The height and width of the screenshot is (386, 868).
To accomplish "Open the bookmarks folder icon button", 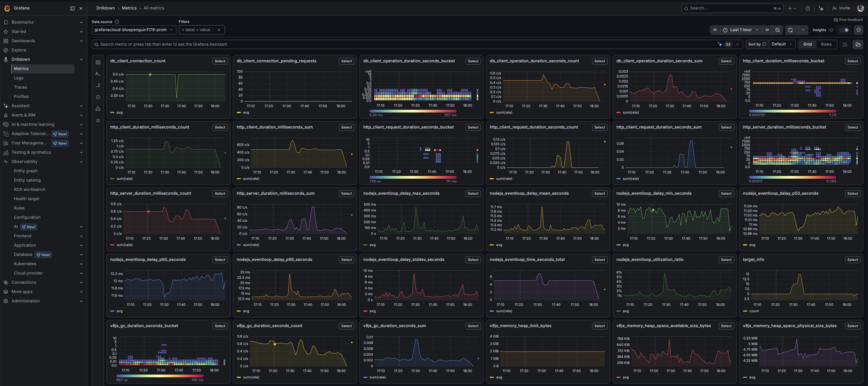I will pyautogui.click(x=858, y=44).
